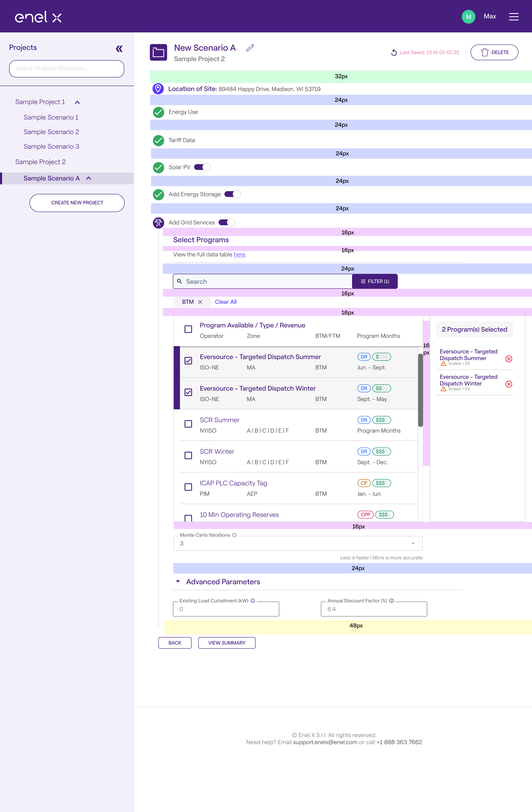Remove the BTM filter chip
This screenshot has height=812, width=532.
pos(200,302)
